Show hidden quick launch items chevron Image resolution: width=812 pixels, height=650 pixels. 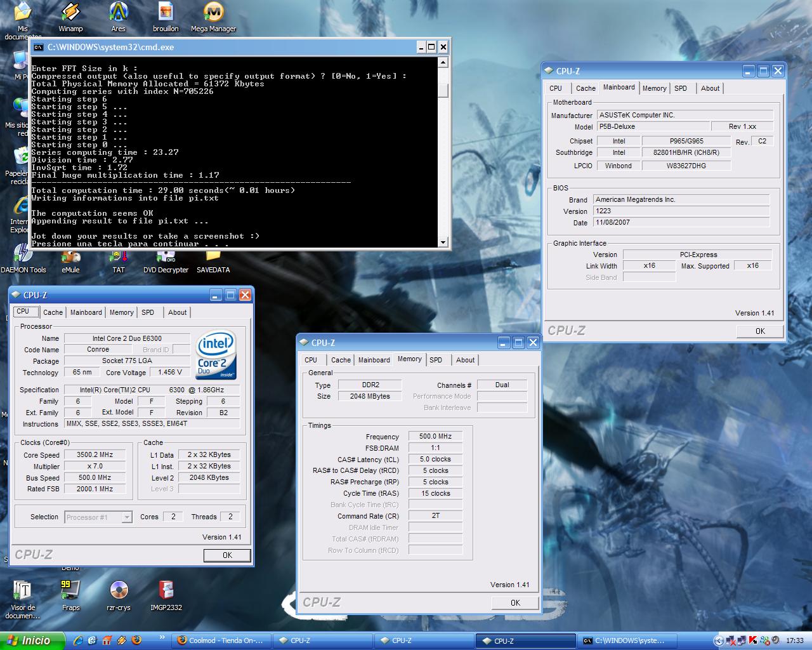(x=162, y=638)
